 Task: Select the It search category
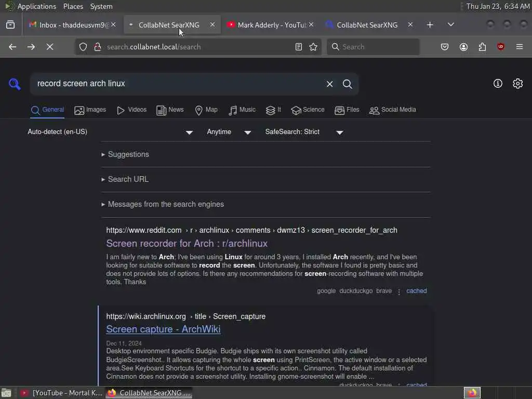point(273,110)
